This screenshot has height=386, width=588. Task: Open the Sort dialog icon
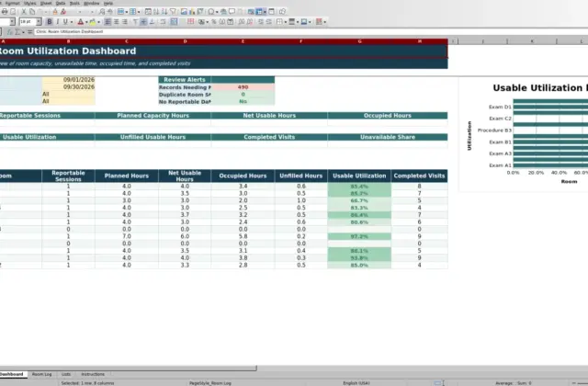(x=148, y=12)
